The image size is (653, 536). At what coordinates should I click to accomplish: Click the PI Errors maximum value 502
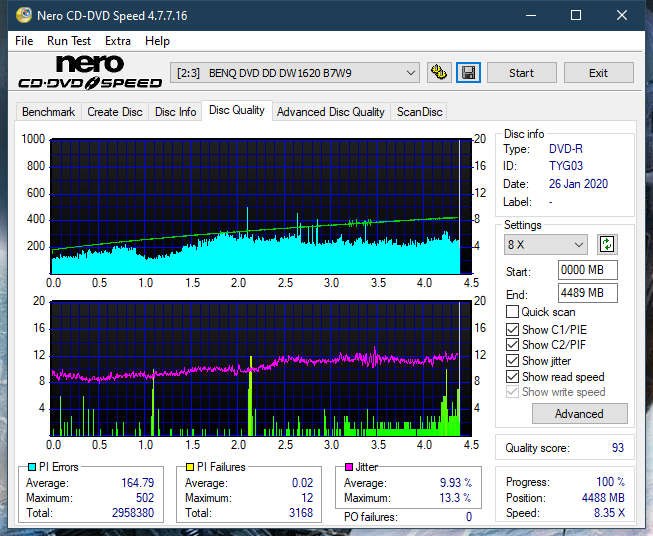pos(145,498)
